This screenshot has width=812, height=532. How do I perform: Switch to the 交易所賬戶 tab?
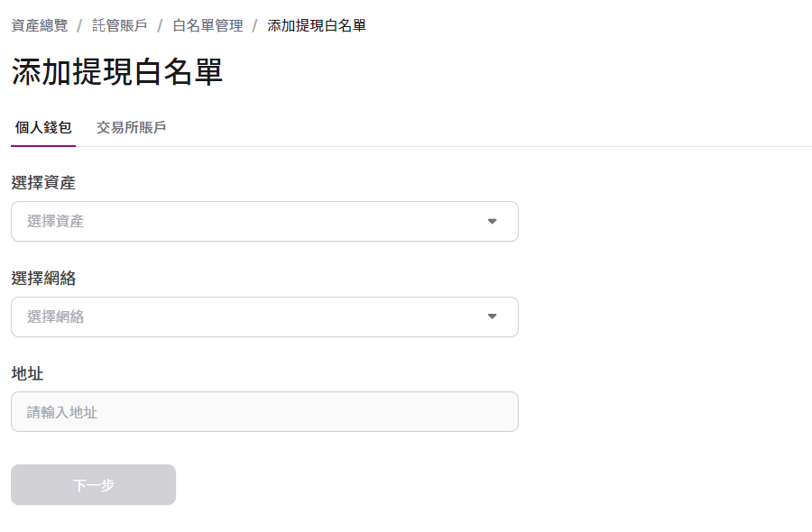tap(132, 128)
